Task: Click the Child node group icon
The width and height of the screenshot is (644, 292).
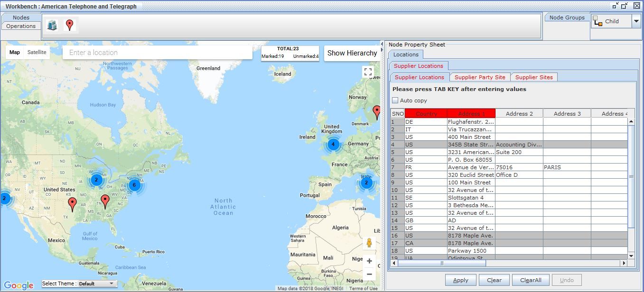Action: tap(597, 21)
